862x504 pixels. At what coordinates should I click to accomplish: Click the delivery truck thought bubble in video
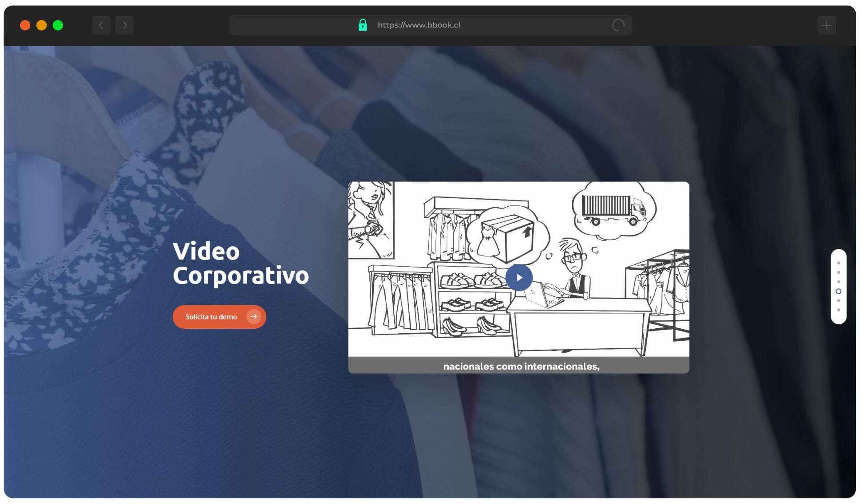(614, 210)
